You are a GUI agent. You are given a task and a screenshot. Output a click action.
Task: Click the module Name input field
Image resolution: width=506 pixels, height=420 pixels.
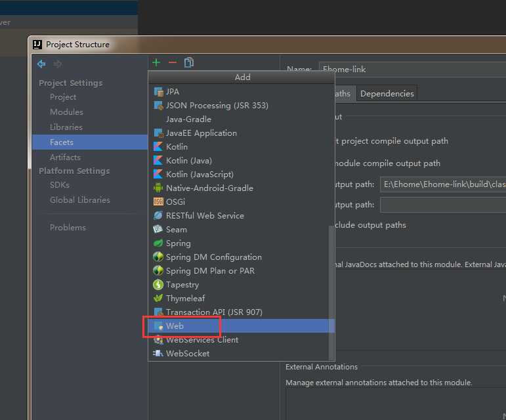tap(413, 69)
